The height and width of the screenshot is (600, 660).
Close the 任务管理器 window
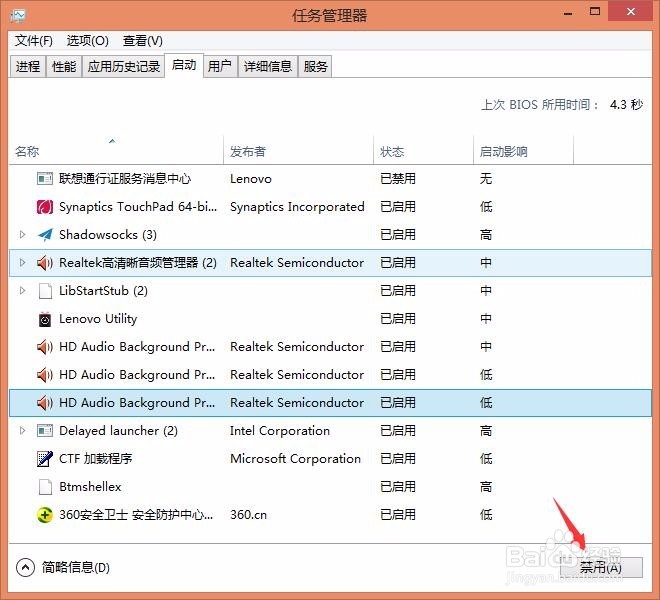[x=631, y=12]
